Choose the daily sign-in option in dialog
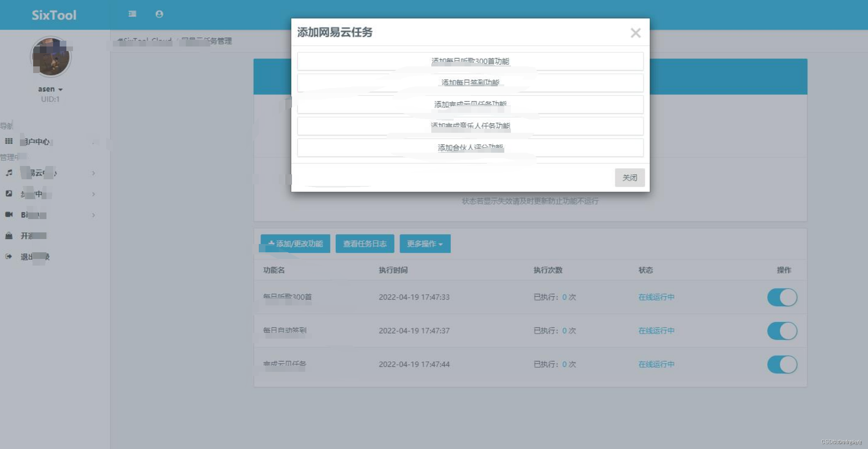Image resolution: width=868 pixels, height=449 pixels. point(470,83)
